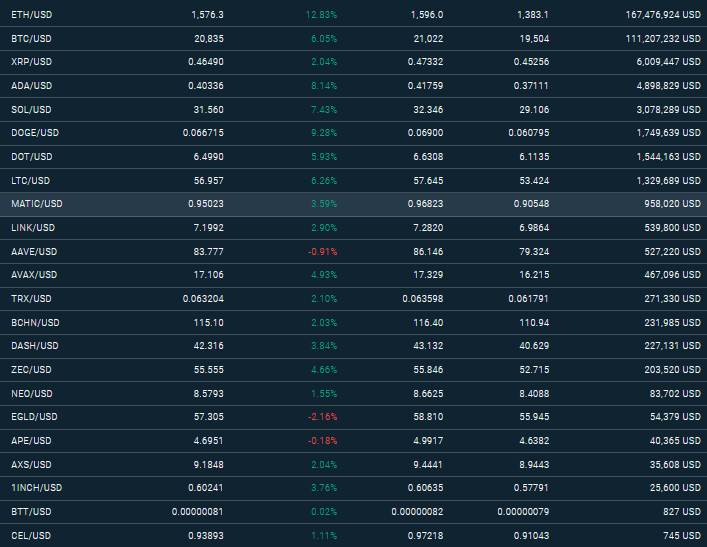Click BCHN high 116.40
This screenshot has height=547, width=707.
428,322
